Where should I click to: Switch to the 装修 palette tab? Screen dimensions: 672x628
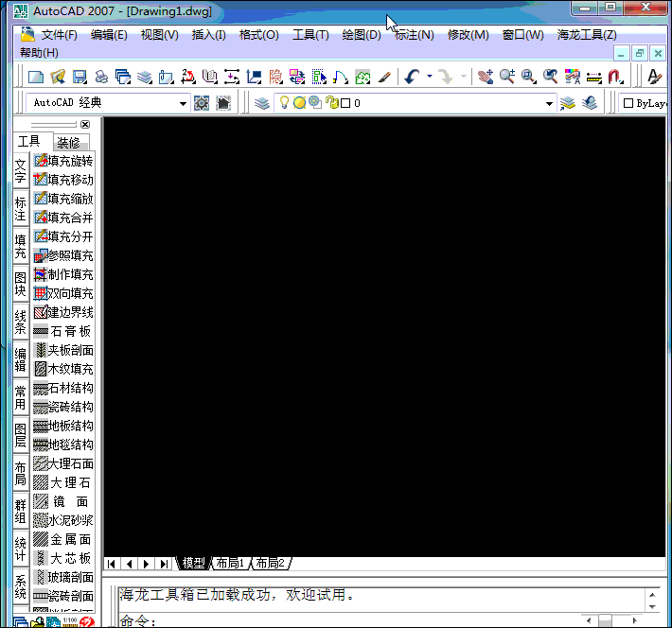tap(69, 142)
